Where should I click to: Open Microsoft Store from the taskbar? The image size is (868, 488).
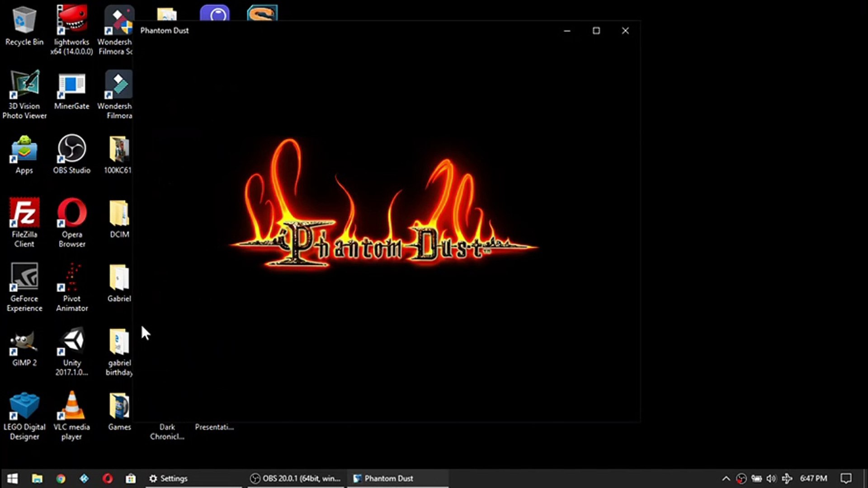(x=131, y=479)
